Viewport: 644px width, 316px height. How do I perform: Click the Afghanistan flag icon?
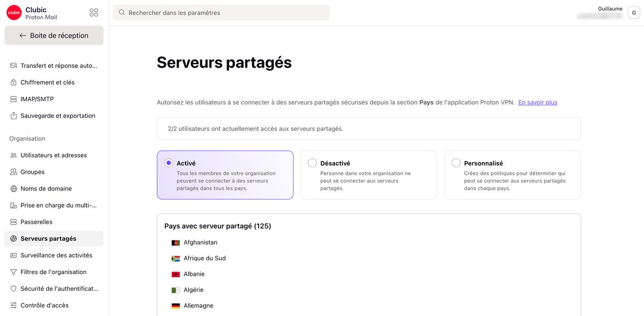point(175,242)
